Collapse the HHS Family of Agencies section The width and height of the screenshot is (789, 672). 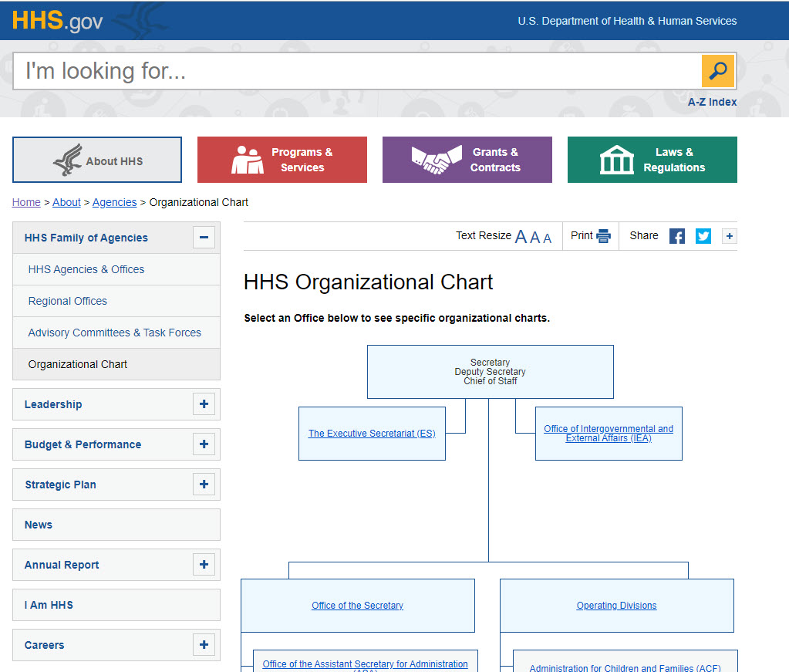[x=204, y=238]
